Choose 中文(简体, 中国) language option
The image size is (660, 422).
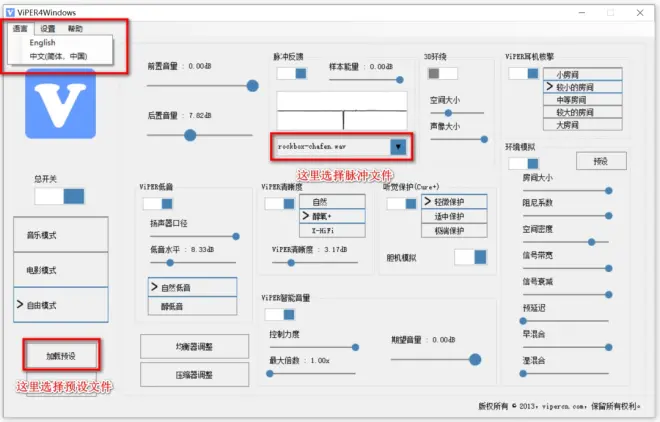pyautogui.click(x=60, y=56)
